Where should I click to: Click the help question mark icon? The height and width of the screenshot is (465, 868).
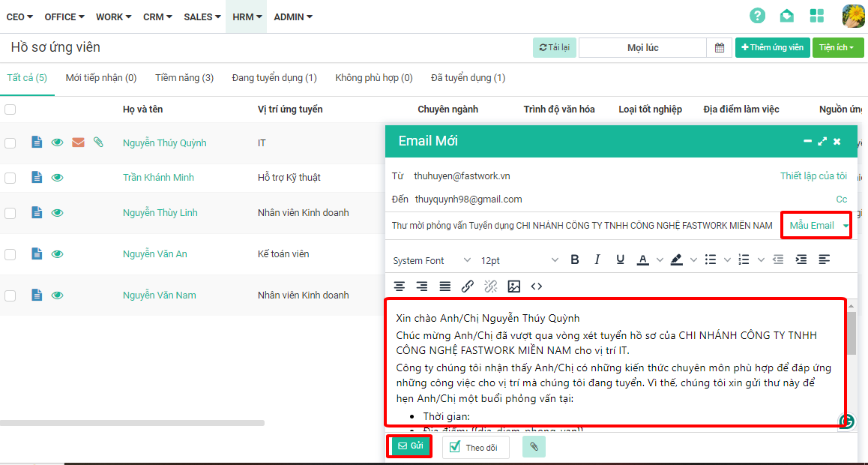758,16
